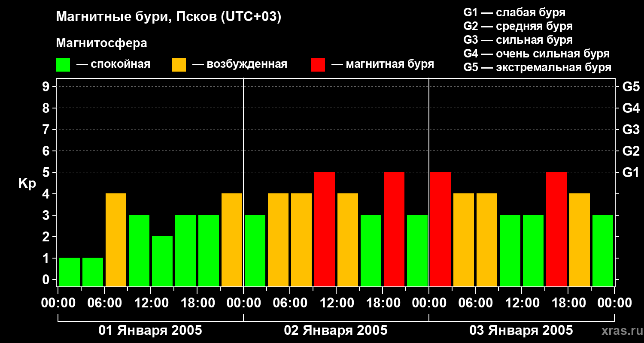Click the red bar at the start of 03 Января
The height and width of the screenshot is (343, 644).
440,229
